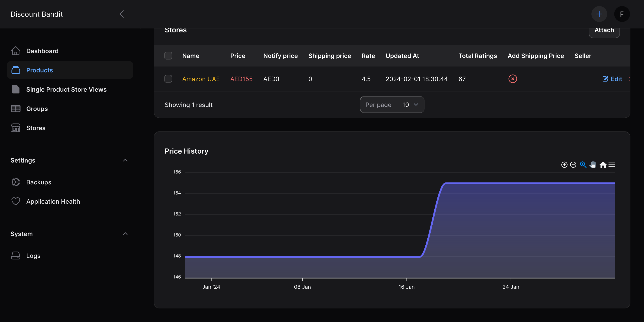
Task: Click the Jan '24 axis label
Action: pos(211,287)
